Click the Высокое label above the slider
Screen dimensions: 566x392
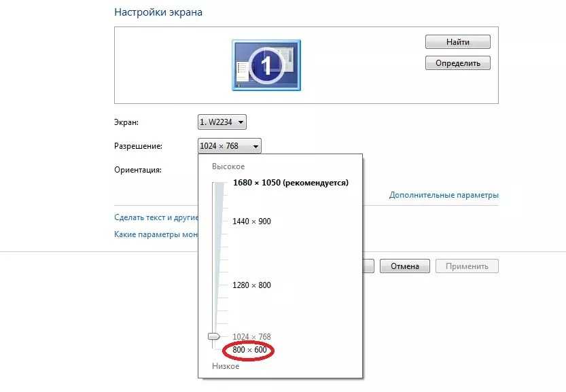point(228,166)
